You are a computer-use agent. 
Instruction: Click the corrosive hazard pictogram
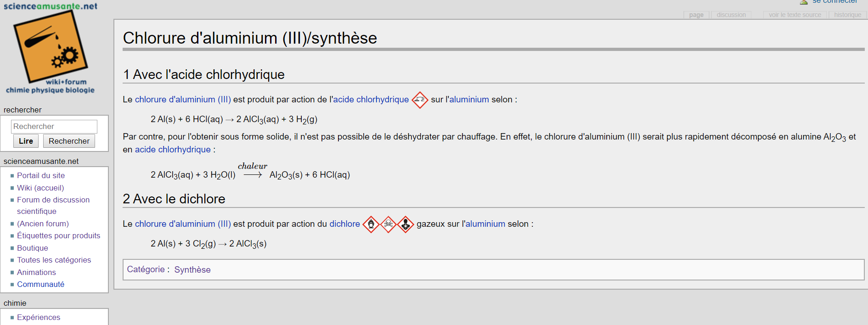420,100
